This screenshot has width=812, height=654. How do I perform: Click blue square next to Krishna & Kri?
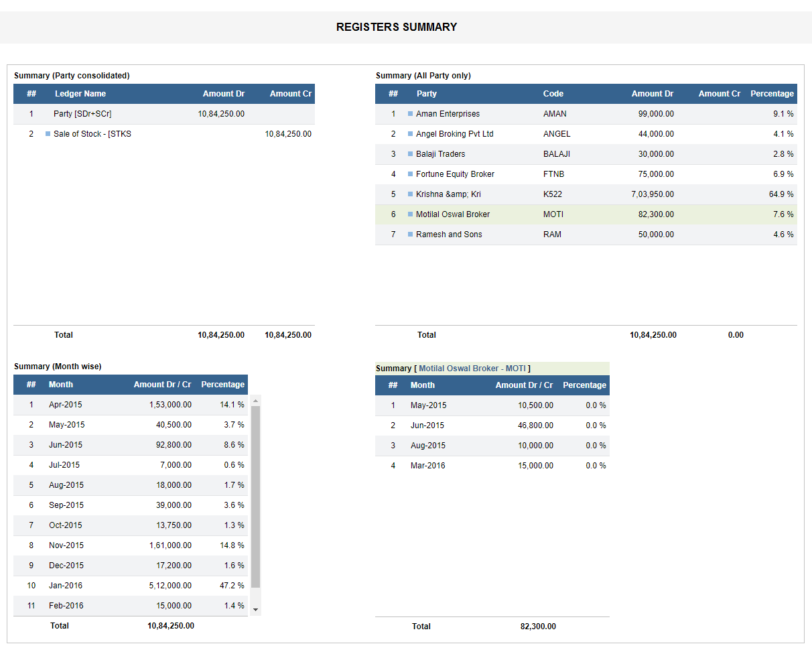click(x=410, y=194)
